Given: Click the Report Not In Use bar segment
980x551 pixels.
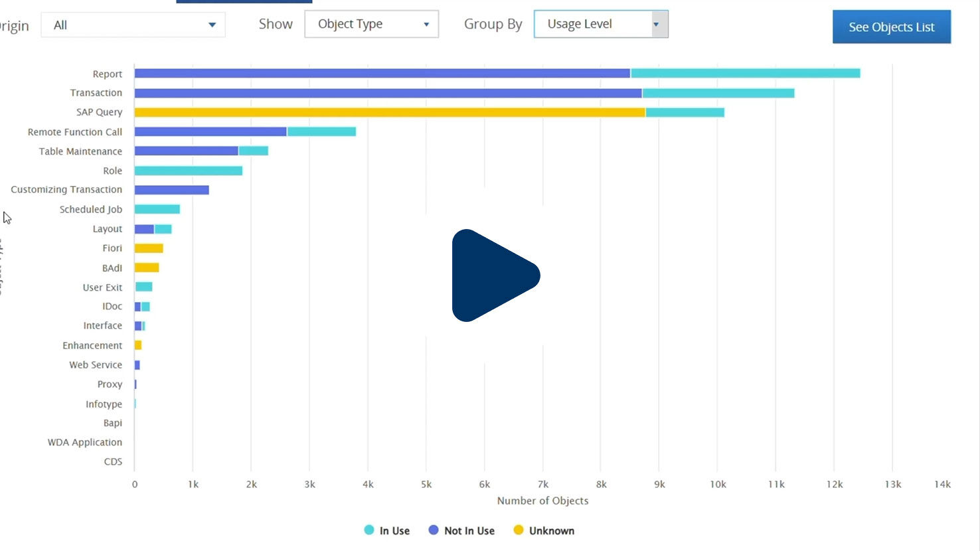Looking at the screenshot, I should 382,73.
